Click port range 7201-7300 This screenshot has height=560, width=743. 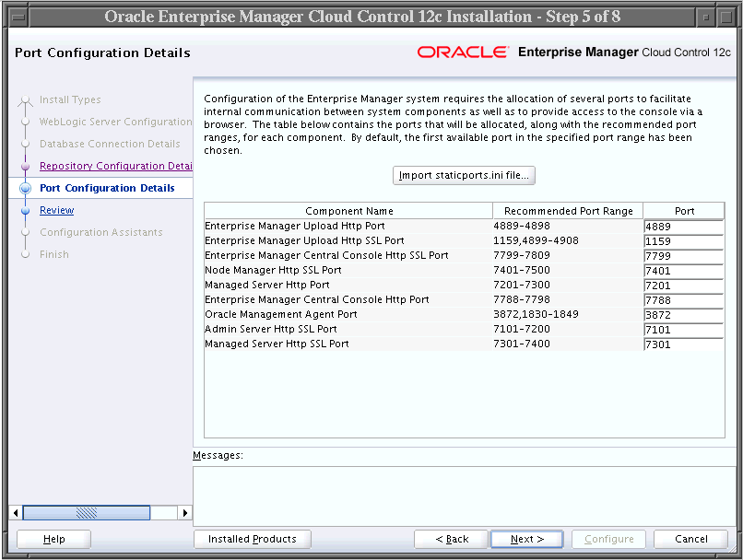coord(521,285)
